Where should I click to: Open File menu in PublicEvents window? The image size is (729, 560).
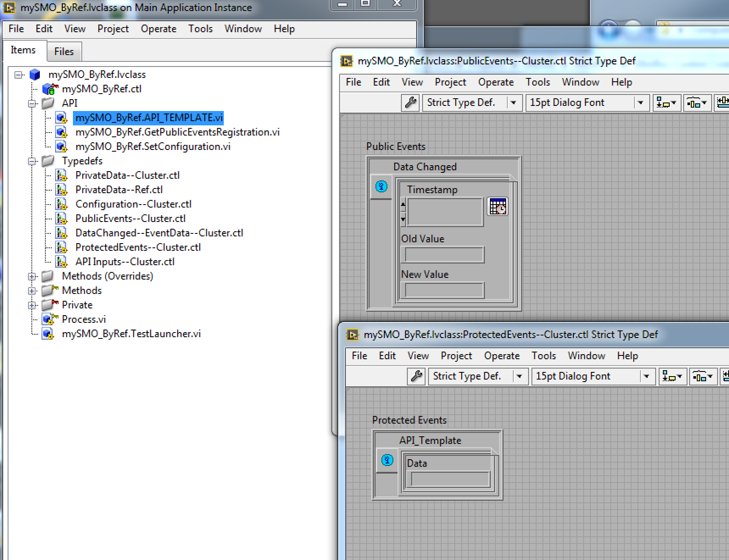click(353, 82)
